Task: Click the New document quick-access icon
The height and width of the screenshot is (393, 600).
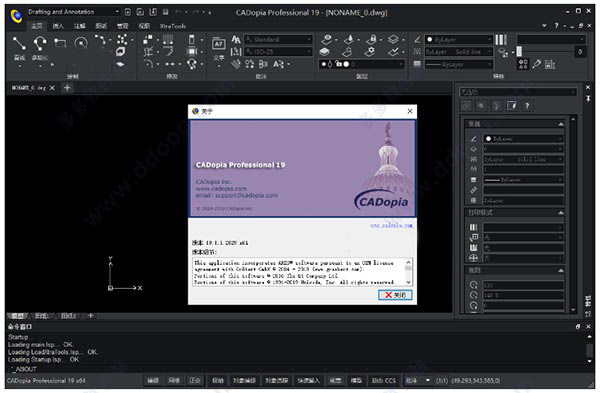Action: [x=128, y=12]
